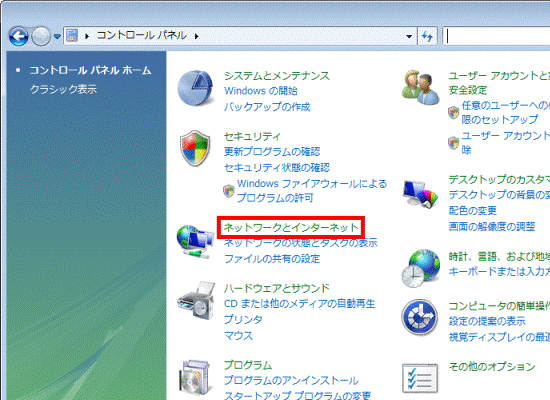Click Windows ファイアウォールによるプログラムの許可 link

pyautogui.click(x=312, y=191)
